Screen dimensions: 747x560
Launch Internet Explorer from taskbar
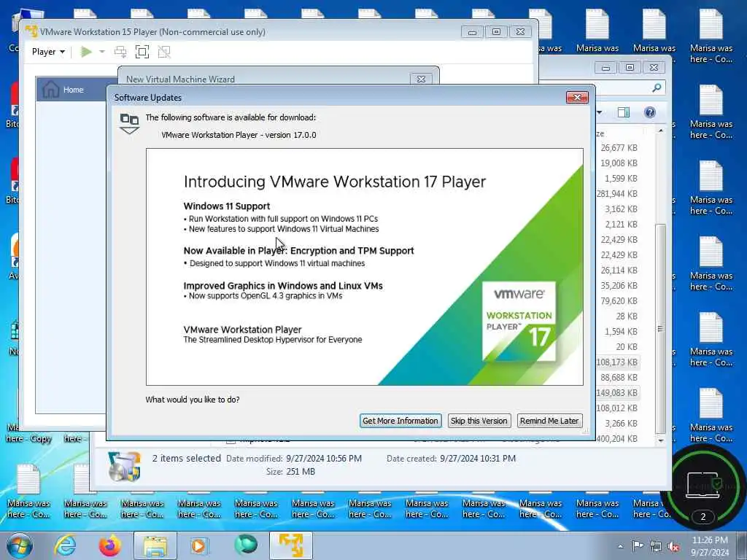click(65, 545)
